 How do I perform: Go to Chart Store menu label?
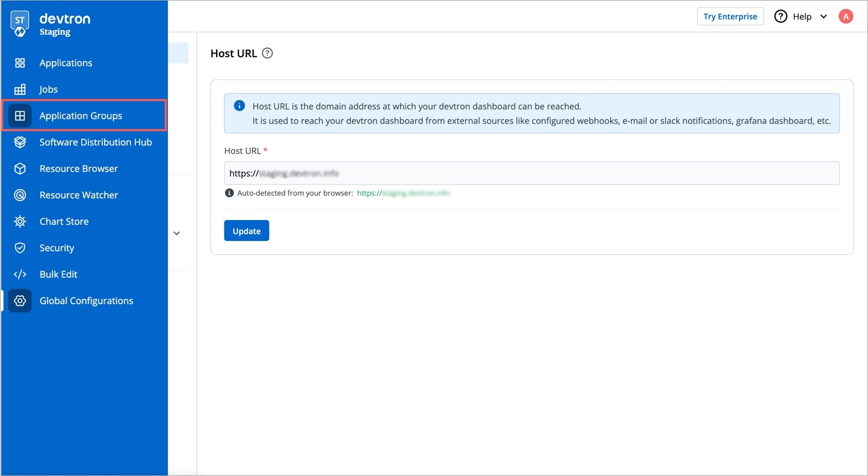point(64,222)
